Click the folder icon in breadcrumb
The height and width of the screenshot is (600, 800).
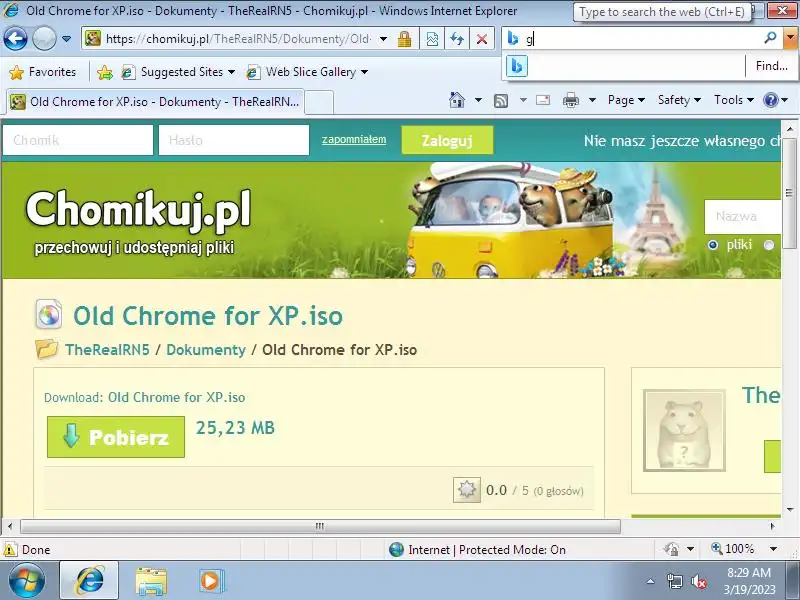(46, 349)
